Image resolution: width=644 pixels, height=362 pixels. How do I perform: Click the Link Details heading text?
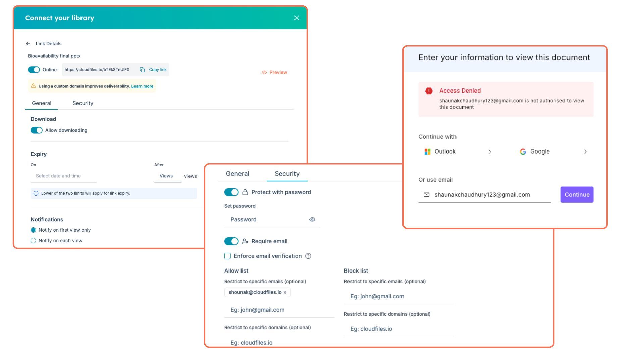(49, 44)
